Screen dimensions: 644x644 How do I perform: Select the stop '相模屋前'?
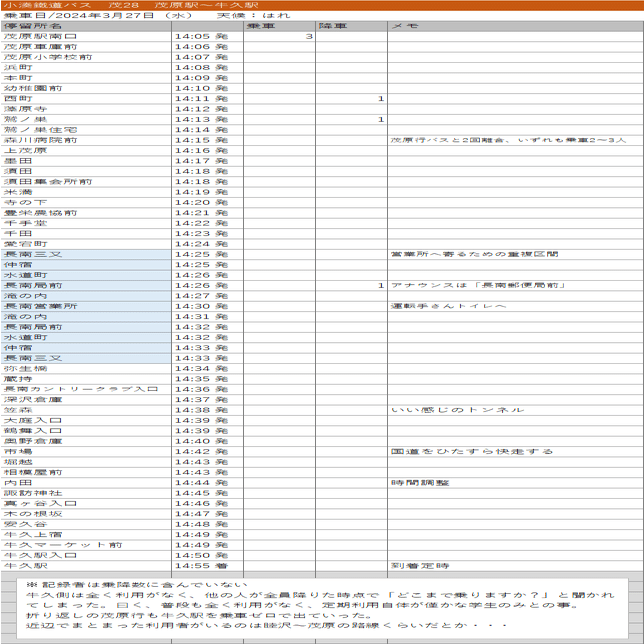pyautogui.click(x=33, y=472)
